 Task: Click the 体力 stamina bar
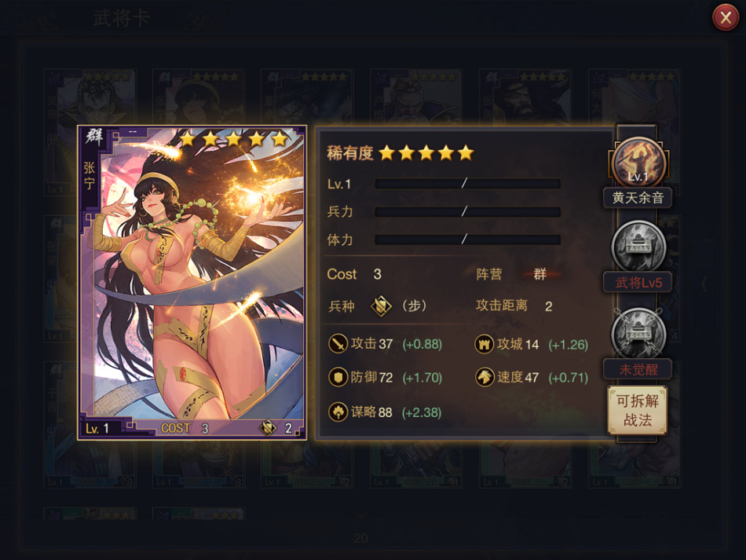(x=467, y=240)
